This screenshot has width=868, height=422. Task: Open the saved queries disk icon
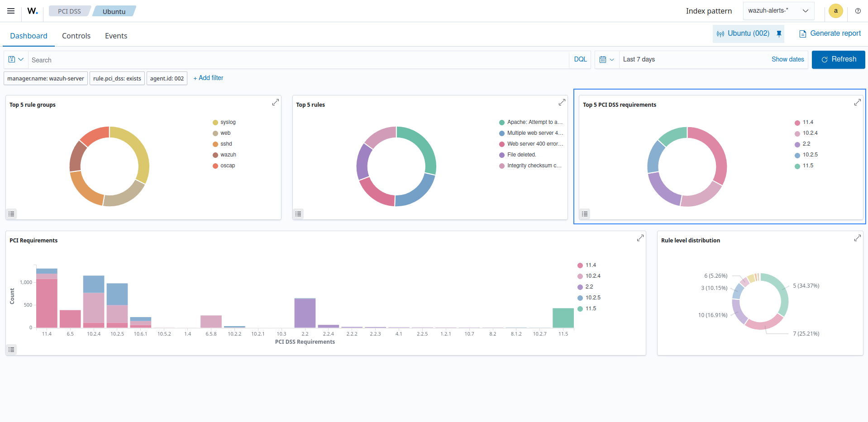[x=10, y=59]
